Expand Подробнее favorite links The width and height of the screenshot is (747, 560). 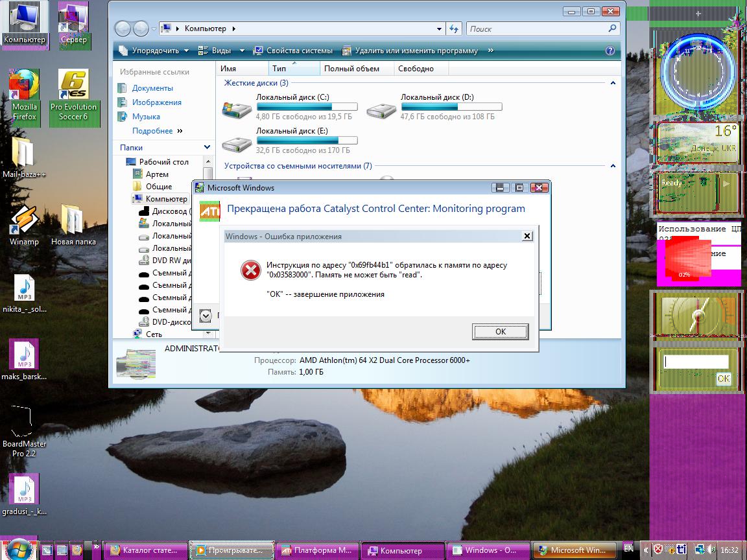(x=157, y=130)
